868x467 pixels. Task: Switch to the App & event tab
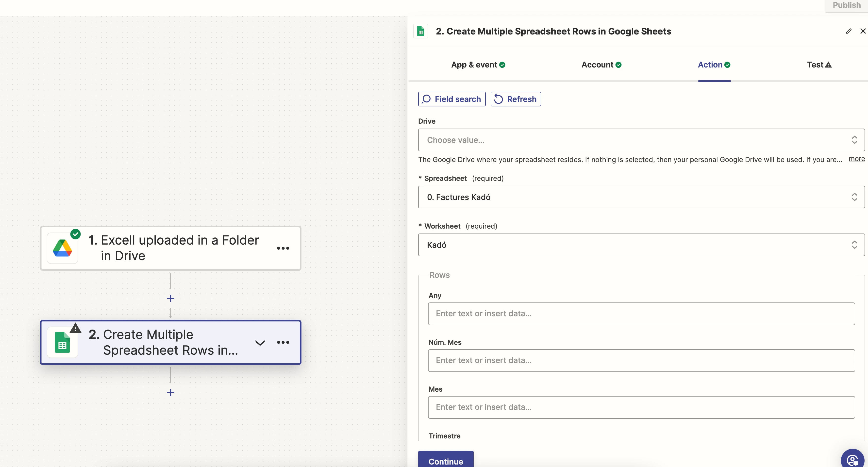pos(478,65)
